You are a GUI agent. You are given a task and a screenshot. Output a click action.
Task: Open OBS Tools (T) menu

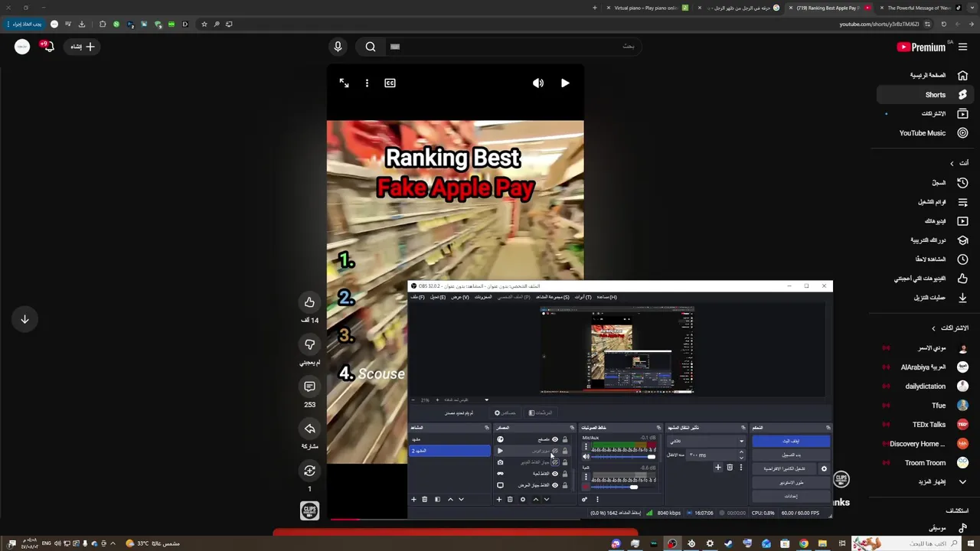coord(583,297)
